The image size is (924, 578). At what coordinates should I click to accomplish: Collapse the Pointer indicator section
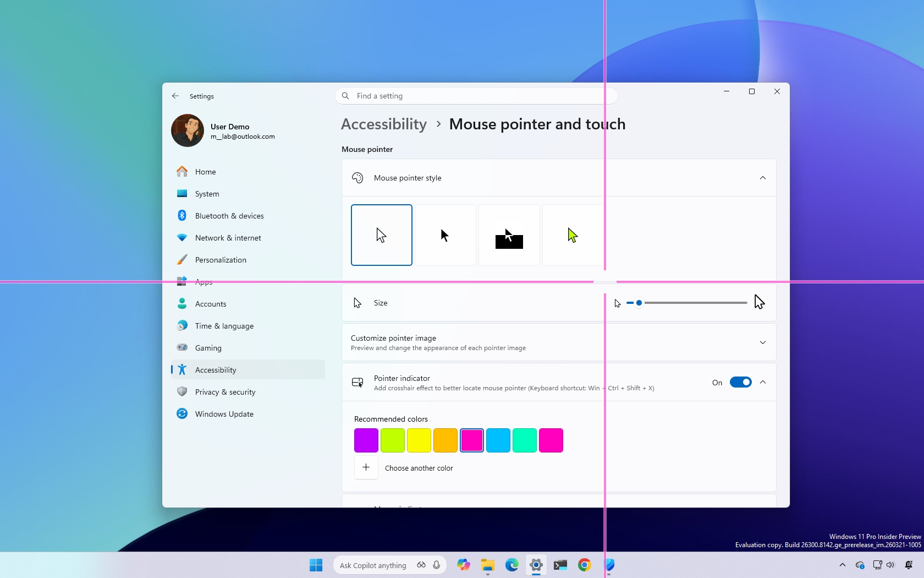(x=762, y=382)
